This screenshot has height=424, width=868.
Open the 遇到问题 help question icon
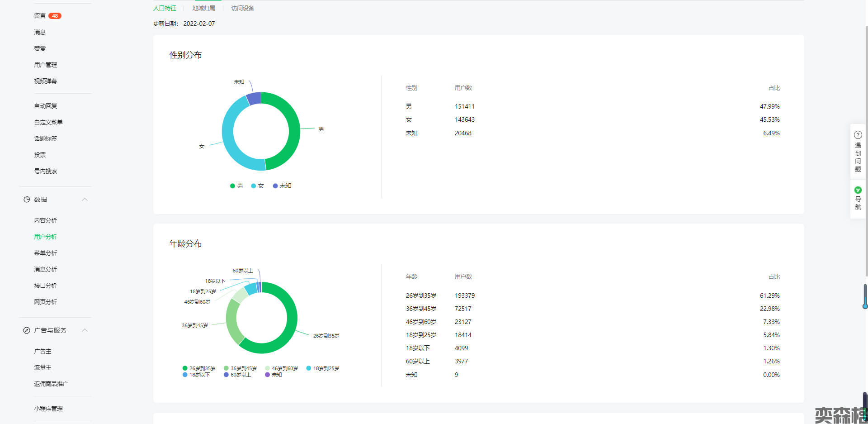[858, 135]
